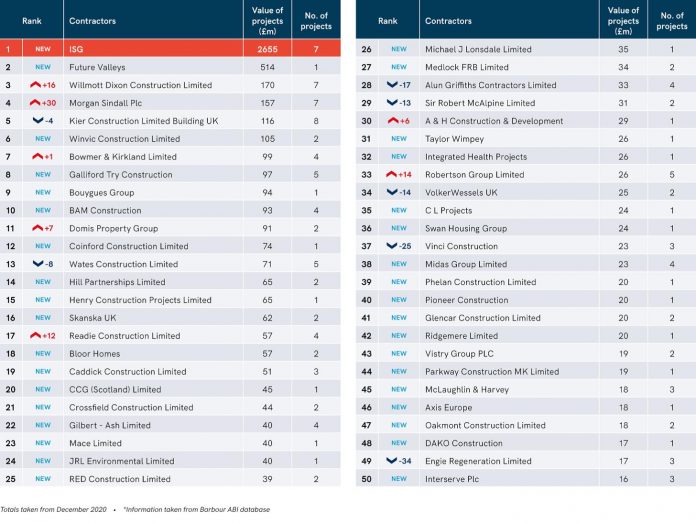
Task: Click the NEW badge beside Interserve Plc
Action: click(399, 479)
